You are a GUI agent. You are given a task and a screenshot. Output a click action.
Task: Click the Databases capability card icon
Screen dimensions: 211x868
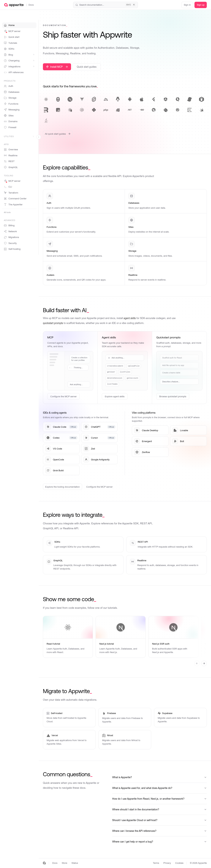click(x=132, y=196)
